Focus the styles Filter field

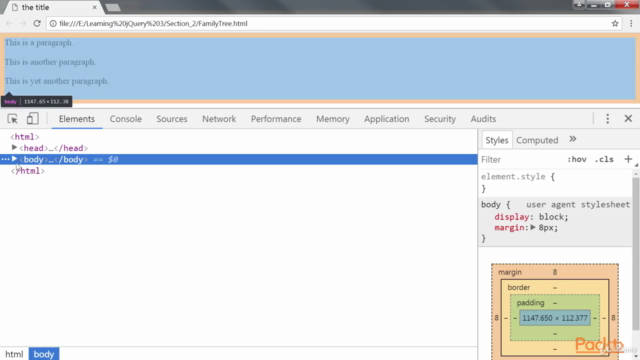tap(522, 159)
